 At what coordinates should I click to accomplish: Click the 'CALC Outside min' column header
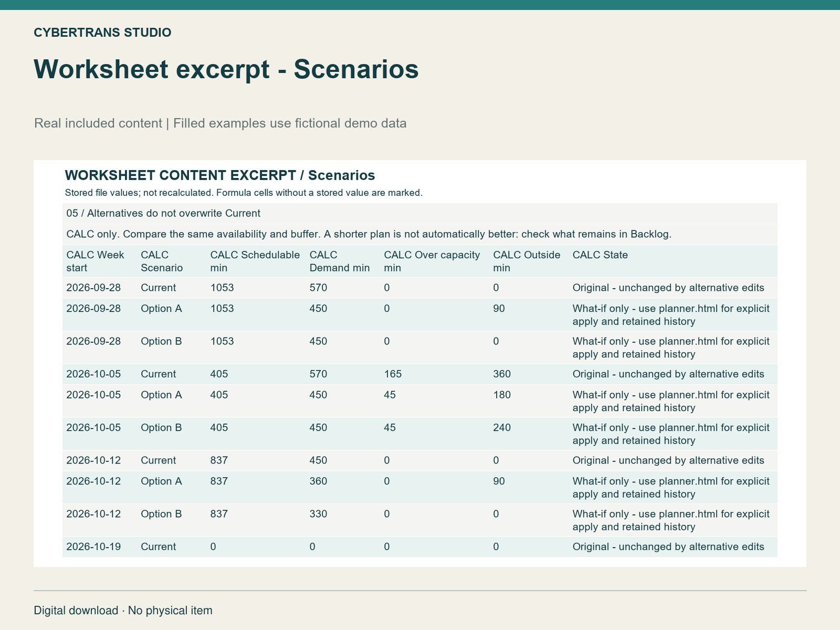[x=527, y=261]
